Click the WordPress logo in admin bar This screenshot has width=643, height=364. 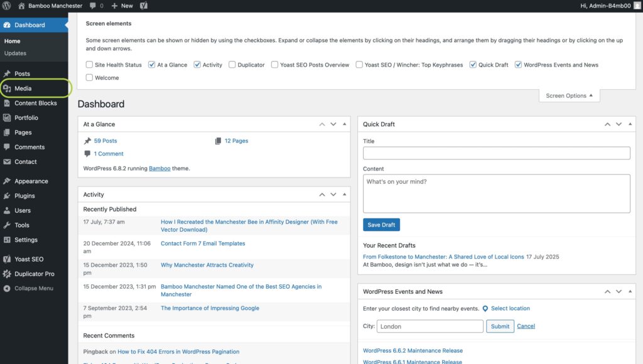[6, 6]
